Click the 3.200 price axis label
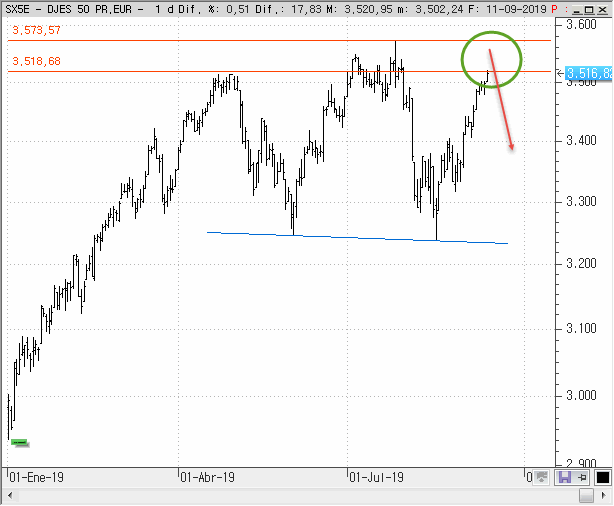This screenshot has height=506, width=614. (581, 263)
